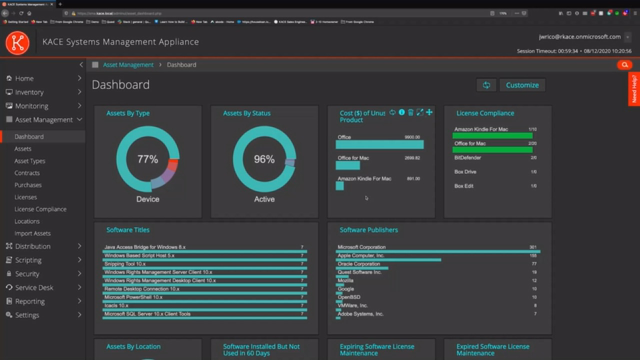The image size is (640, 360).
Task: Refresh the Cost of Unused Product widget
Action: point(392,112)
